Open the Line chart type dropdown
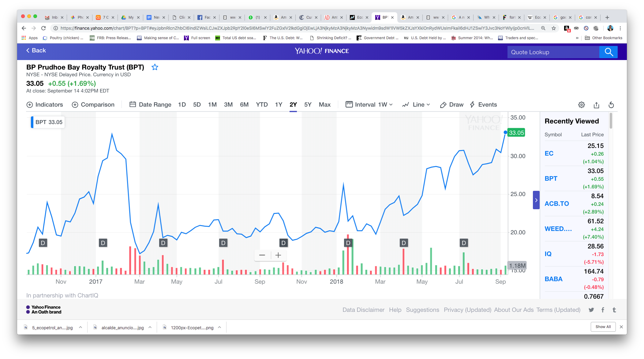The height and width of the screenshot is (359, 644). (416, 105)
